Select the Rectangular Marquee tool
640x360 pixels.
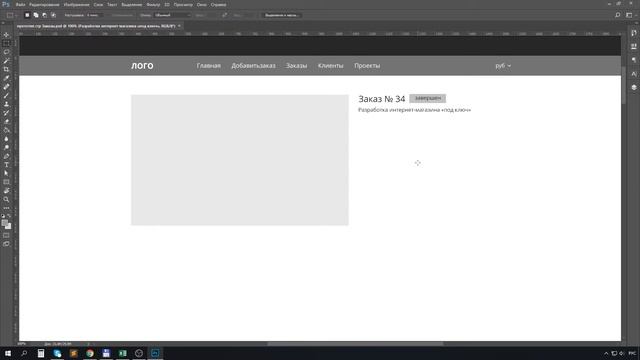click(x=6, y=43)
